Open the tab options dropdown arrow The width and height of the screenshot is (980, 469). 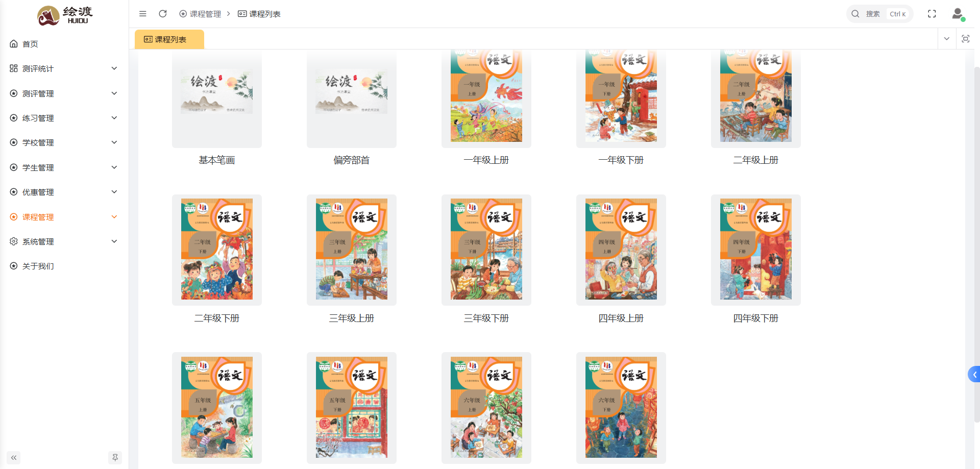(x=947, y=38)
